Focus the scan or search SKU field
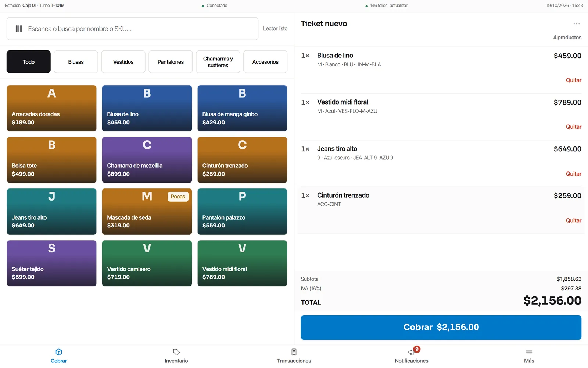588x368 pixels. pos(132,29)
